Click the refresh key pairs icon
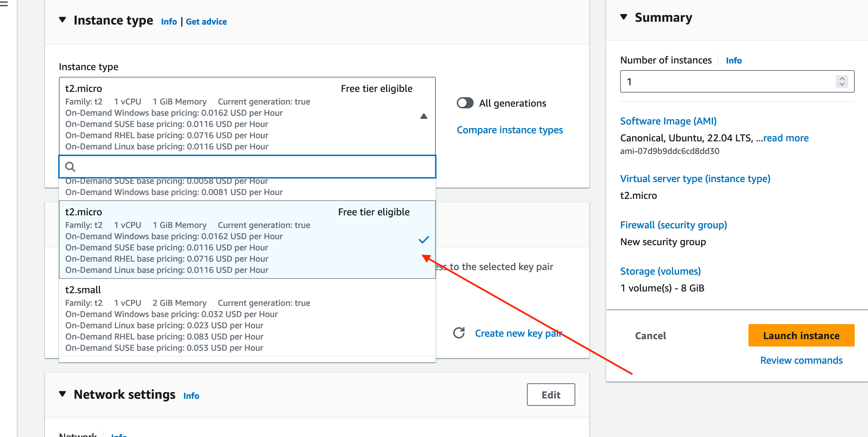868x437 pixels. (x=459, y=333)
